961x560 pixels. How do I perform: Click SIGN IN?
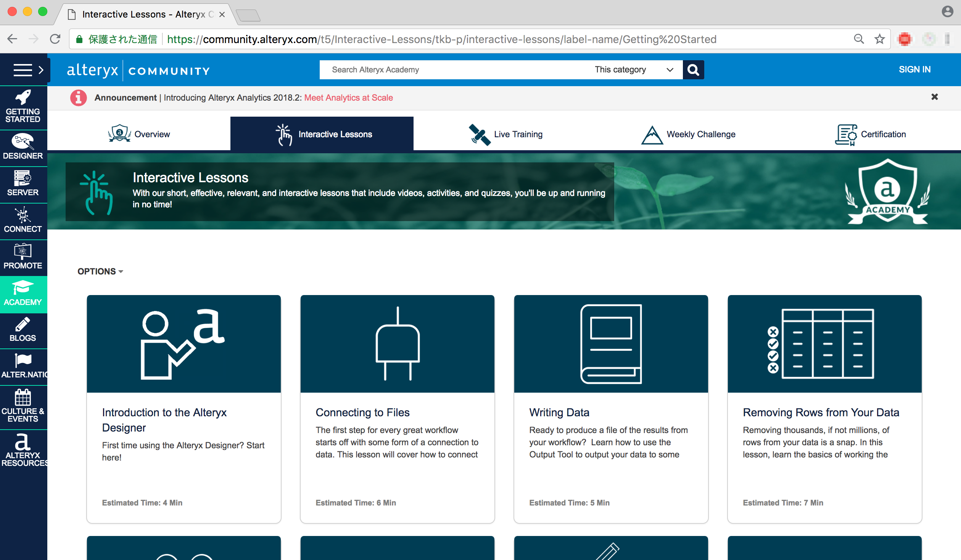point(914,70)
